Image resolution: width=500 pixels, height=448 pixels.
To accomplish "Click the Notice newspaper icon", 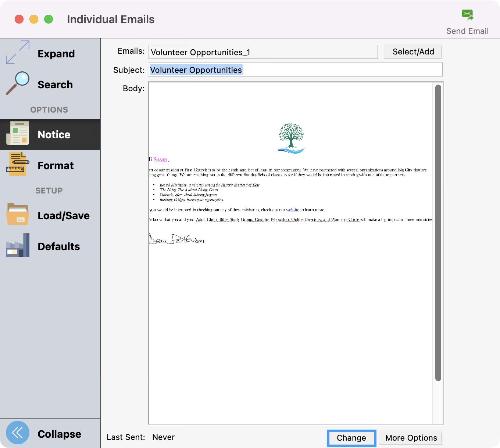I will point(18,133).
